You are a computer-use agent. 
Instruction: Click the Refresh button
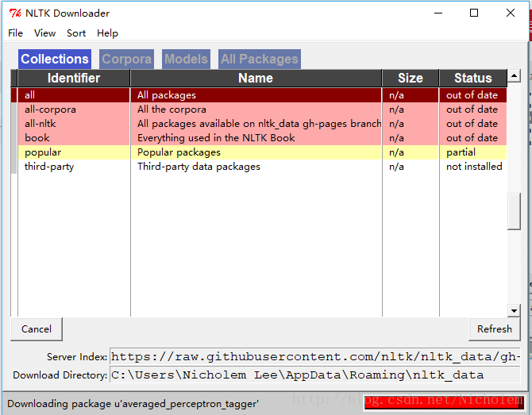coord(495,329)
